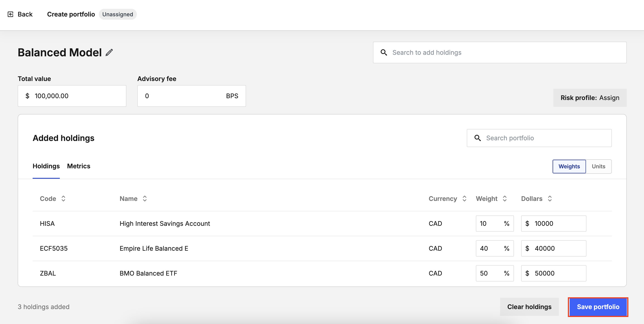Assign a Risk profile
The image size is (644, 324).
[590, 98]
